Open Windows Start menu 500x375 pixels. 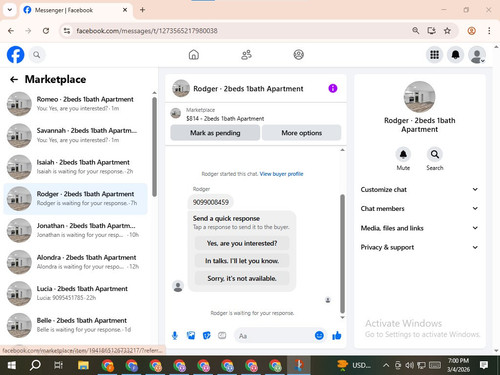11,365
